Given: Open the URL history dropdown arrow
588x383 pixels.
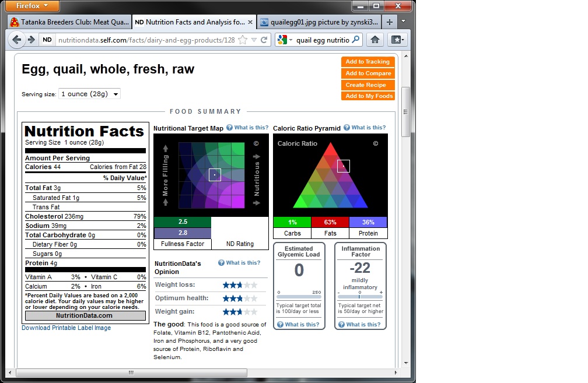Looking at the screenshot, I should tap(254, 40).
